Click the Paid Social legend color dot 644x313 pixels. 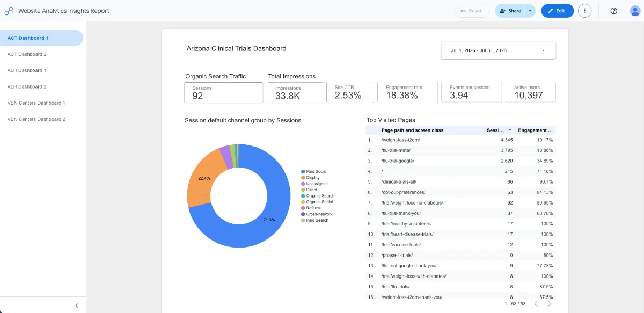[x=303, y=172]
